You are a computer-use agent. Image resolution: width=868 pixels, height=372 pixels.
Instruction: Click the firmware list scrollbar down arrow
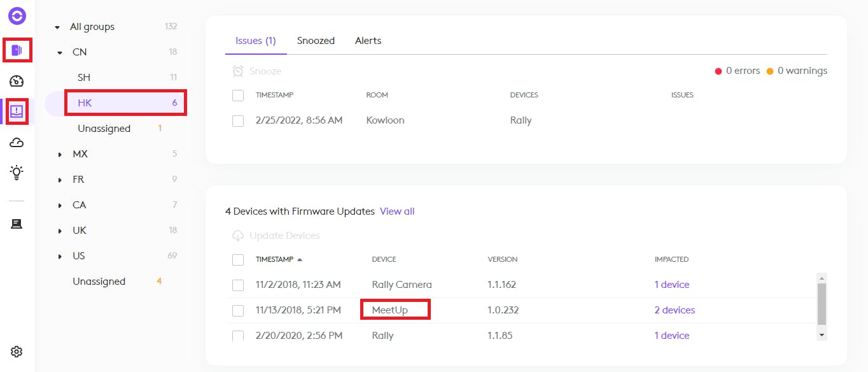822,334
